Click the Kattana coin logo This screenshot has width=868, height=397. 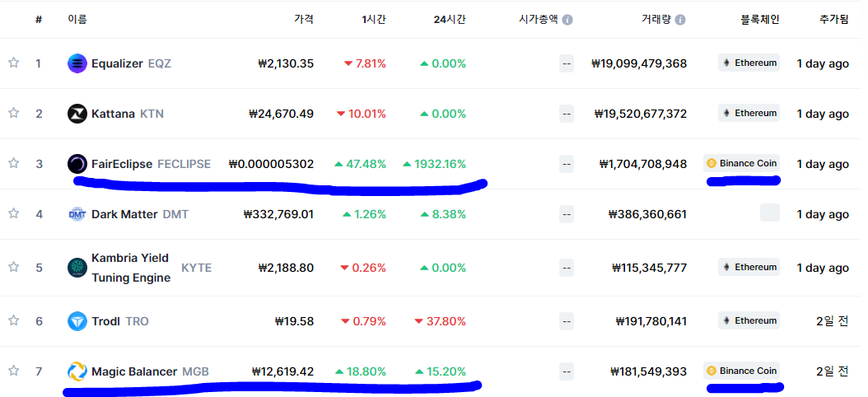77,114
